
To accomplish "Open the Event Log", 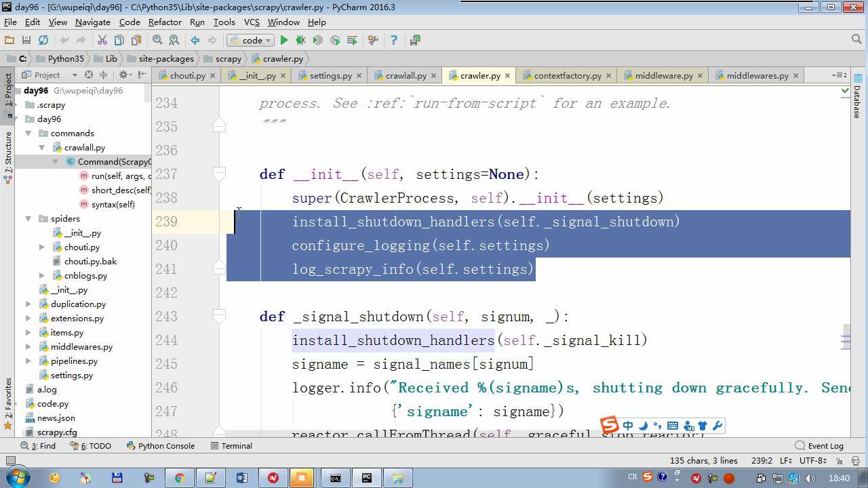I will pos(820,446).
